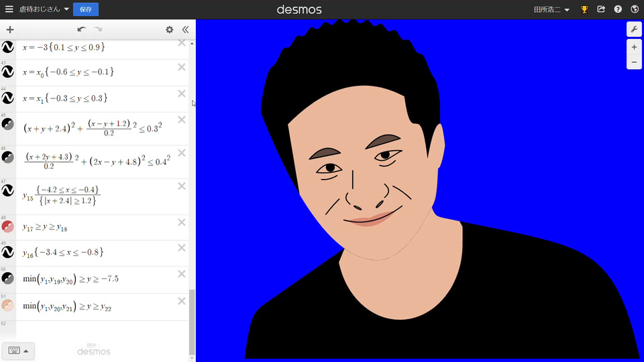Open expression list settings gear

(x=169, y=29)
